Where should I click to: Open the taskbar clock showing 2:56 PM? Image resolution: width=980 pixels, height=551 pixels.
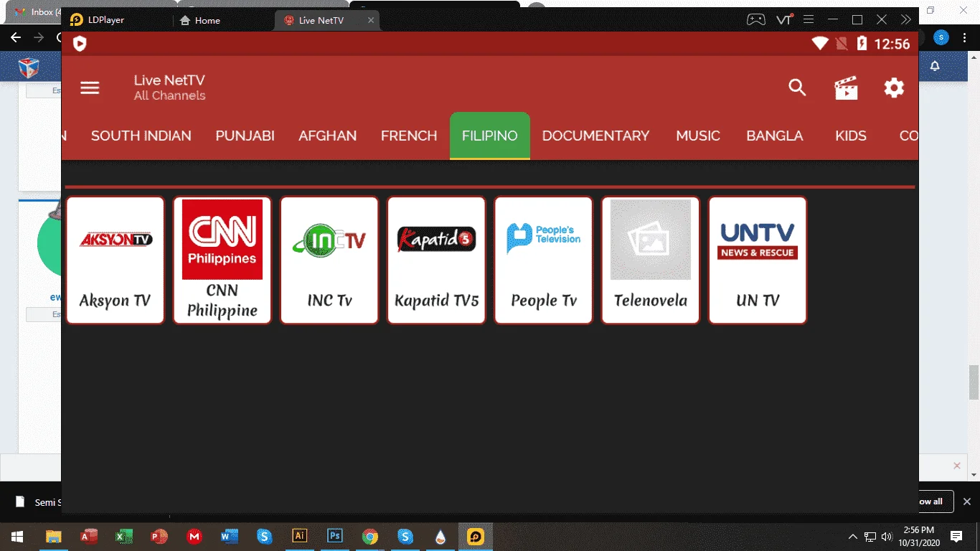point(918,536)
